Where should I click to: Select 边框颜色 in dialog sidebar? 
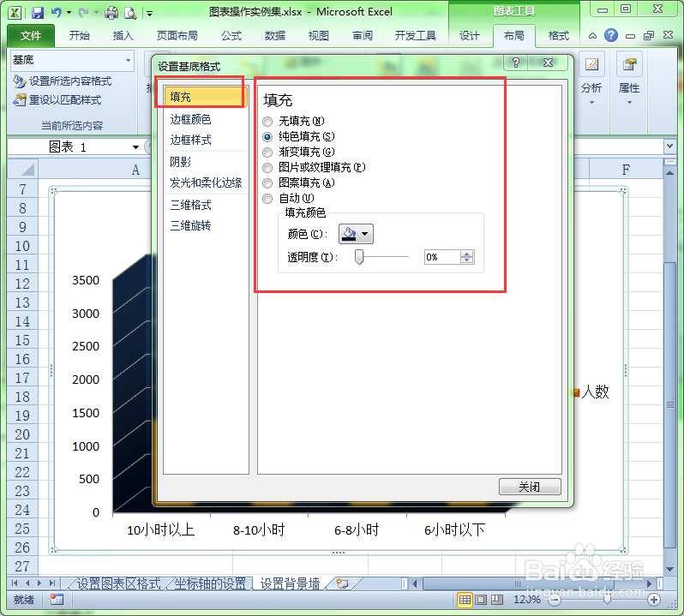[190, 119]
